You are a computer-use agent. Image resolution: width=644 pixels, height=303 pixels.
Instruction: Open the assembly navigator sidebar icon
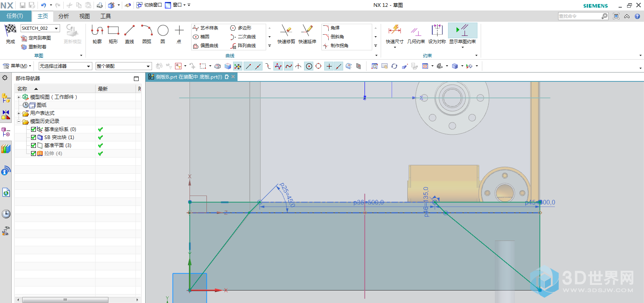pyautogui.click(x=6, y=98)
